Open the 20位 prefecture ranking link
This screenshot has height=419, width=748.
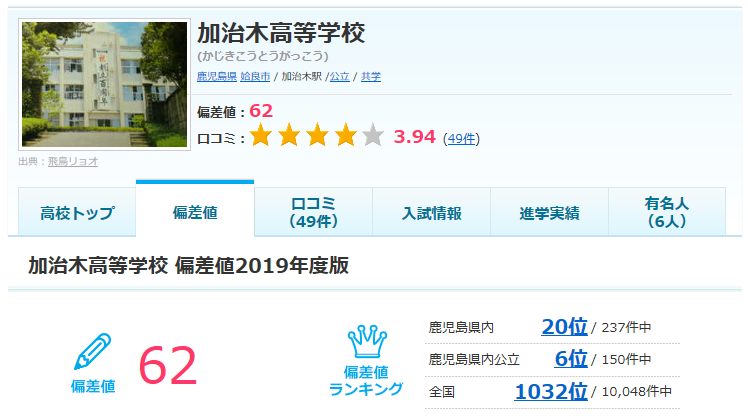click(x=564, y=327)
